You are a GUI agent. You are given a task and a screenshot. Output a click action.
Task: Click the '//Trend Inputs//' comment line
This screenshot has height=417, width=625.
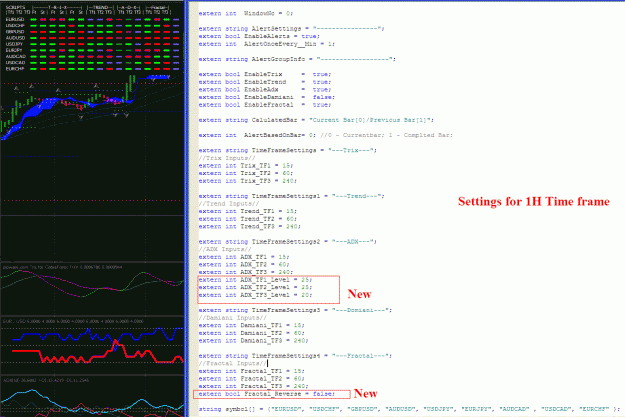(x=229, y=204)
